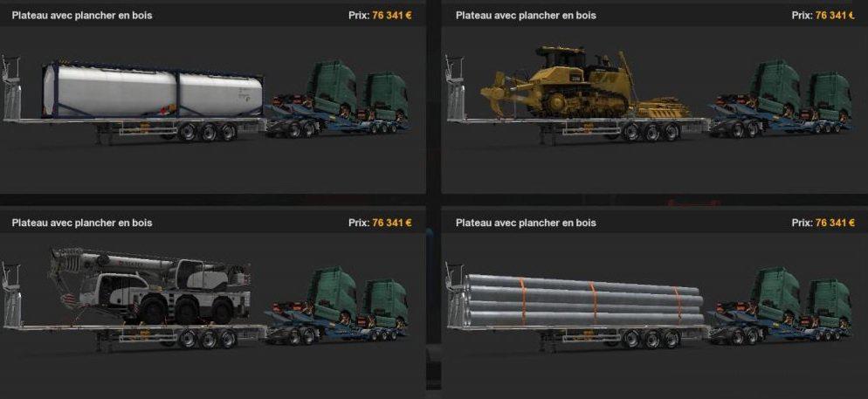The width and height of the screenshot is (868, 399).
Task: Click the top-left card title 'Plateau avec plancher en bois'
Action: click(x=82, y=16)
